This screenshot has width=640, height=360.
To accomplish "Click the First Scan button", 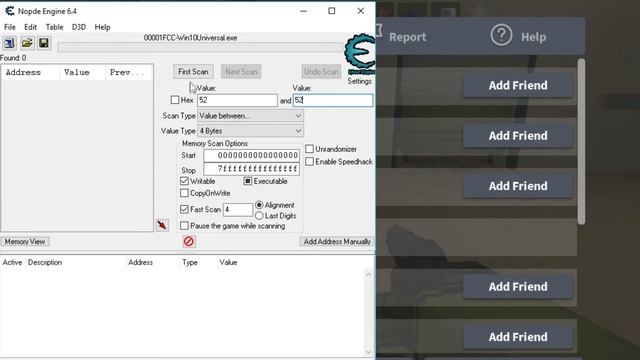I will click(x=193, y=71).
